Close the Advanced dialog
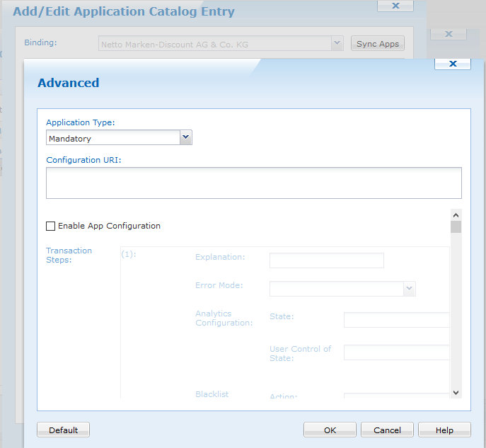Viewport: 486px width, 448px height. pos(452,64)
